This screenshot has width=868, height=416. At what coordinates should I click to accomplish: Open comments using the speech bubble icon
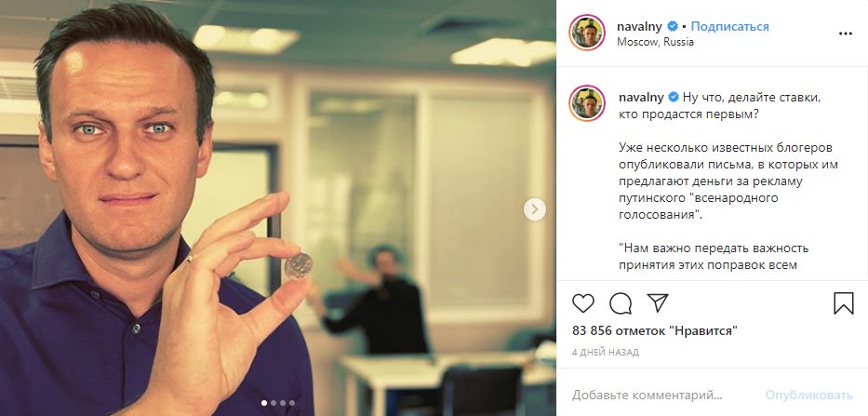point(621,303)
